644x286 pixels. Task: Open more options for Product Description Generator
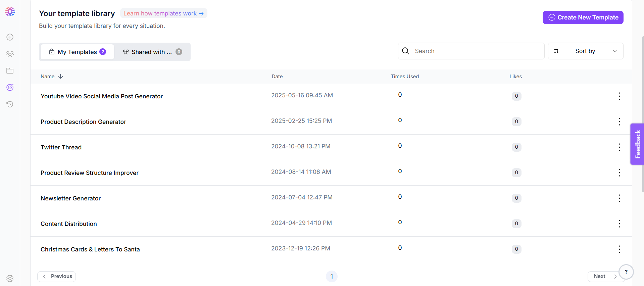[619, 122]
